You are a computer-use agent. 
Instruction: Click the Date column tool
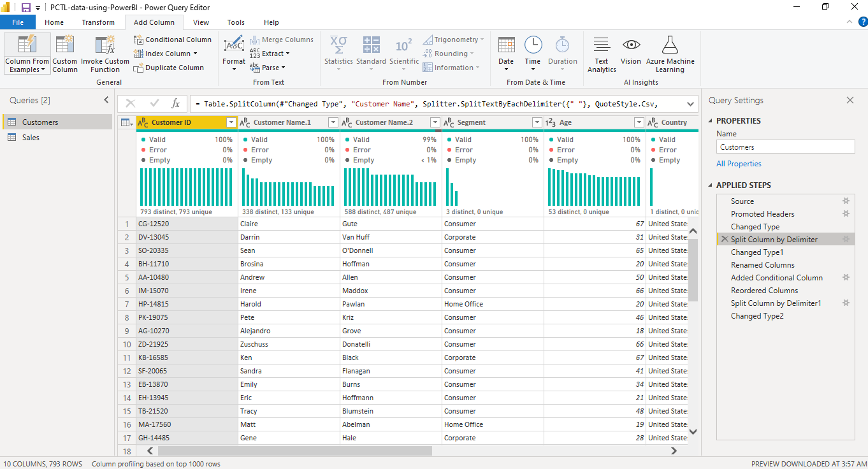[506, 54]
